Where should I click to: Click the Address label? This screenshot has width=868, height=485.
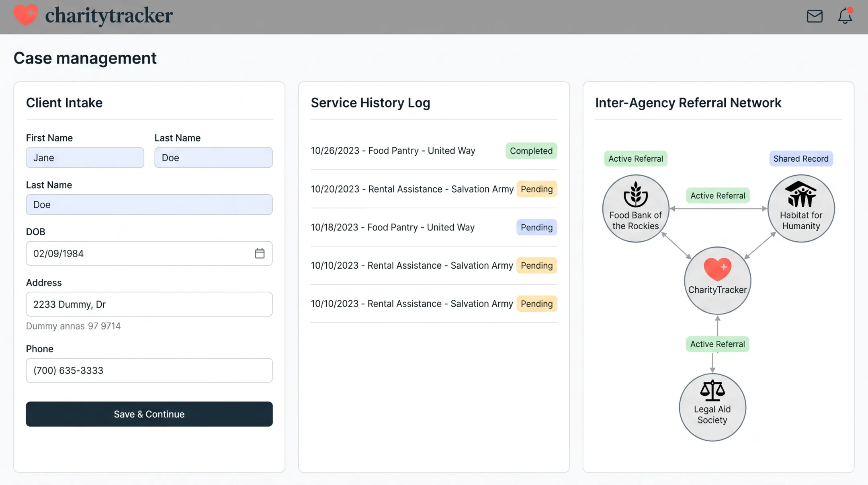point(44,283)
